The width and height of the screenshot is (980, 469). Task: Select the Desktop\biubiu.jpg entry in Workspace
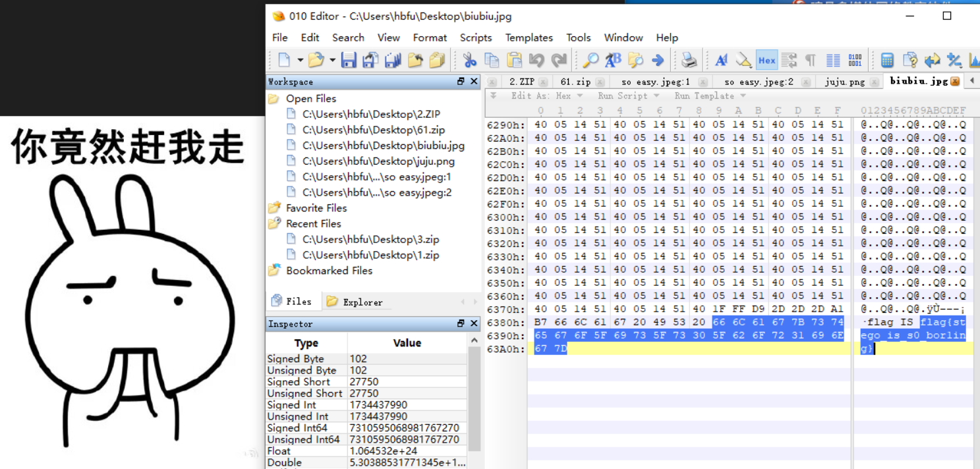384,146
